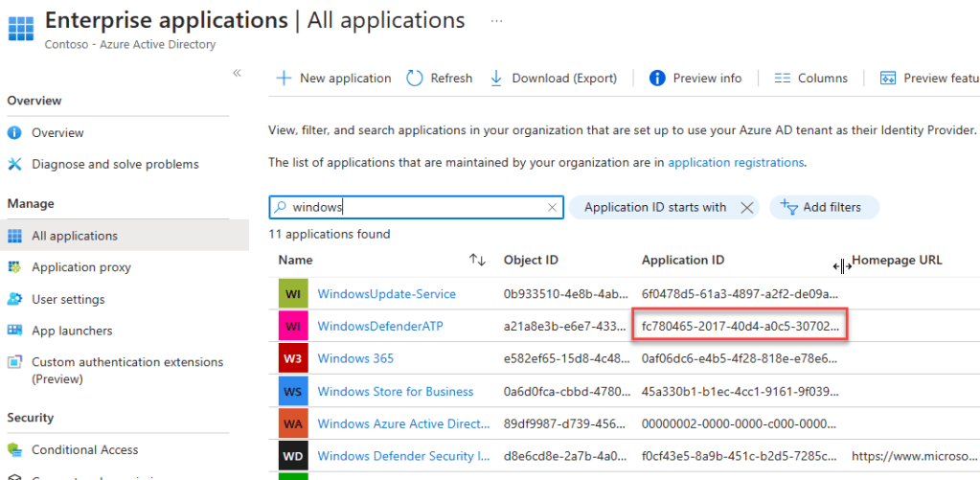Click the search applications input field
The height and width of the screenshot is (480, 980).
(x=417, y=207)
